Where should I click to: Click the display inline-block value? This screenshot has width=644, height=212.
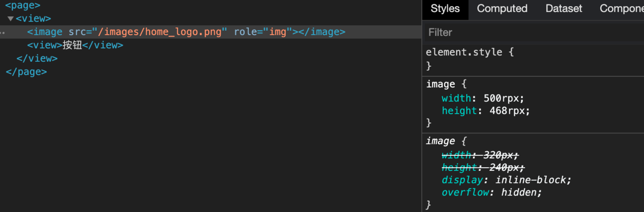click(x=530, y=180)
